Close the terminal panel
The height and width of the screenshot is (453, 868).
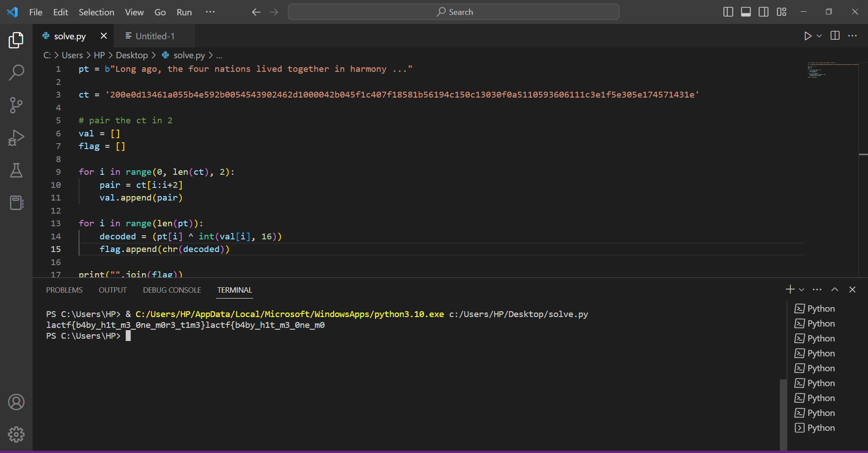[x=852, y=290]
